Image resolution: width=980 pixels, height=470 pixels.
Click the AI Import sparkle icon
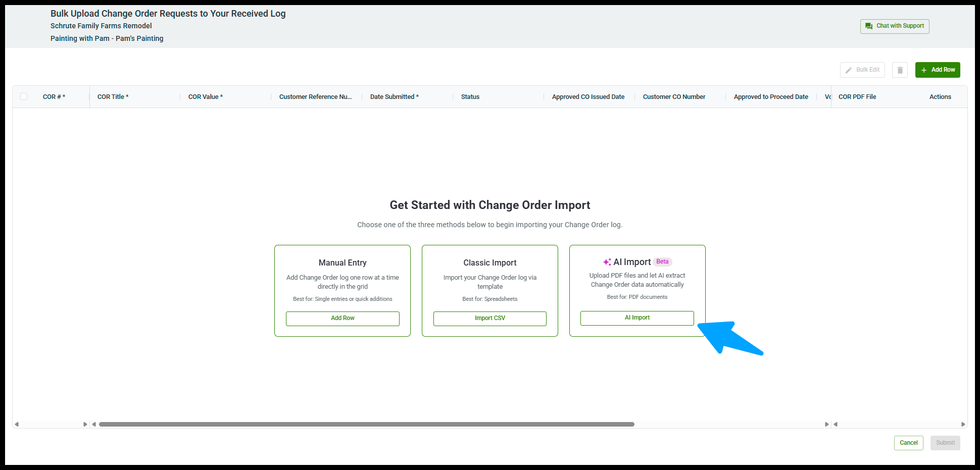click(607, 262)
